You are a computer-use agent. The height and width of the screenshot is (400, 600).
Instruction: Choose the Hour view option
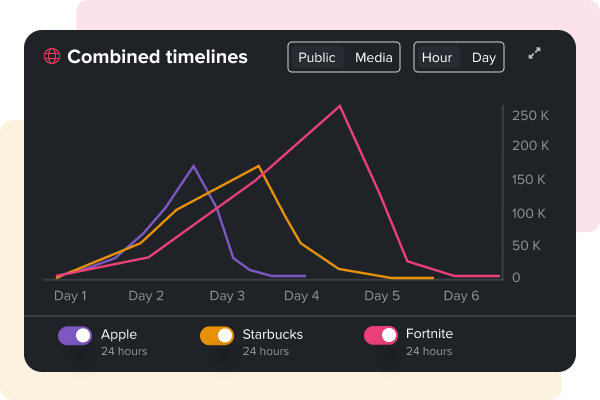437,57
